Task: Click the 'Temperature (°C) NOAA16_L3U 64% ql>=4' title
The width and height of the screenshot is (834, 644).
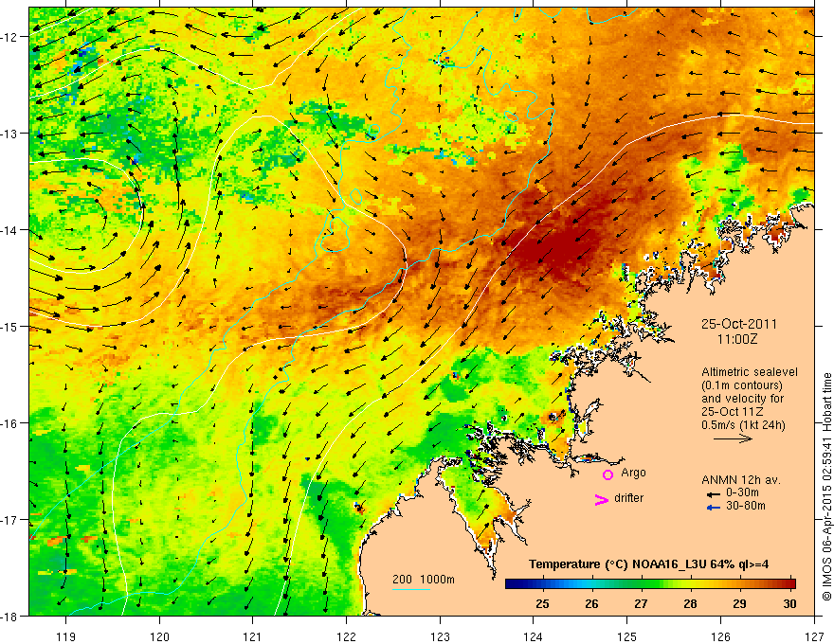Action: click(648, 564)
